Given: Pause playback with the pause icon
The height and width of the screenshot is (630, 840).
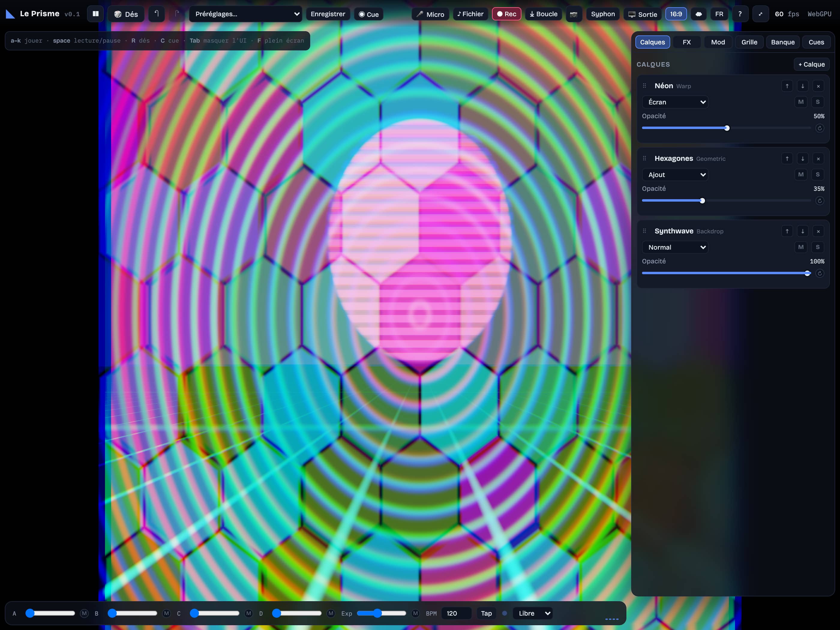Looking at the screenshot, I should tap(95, 14).
